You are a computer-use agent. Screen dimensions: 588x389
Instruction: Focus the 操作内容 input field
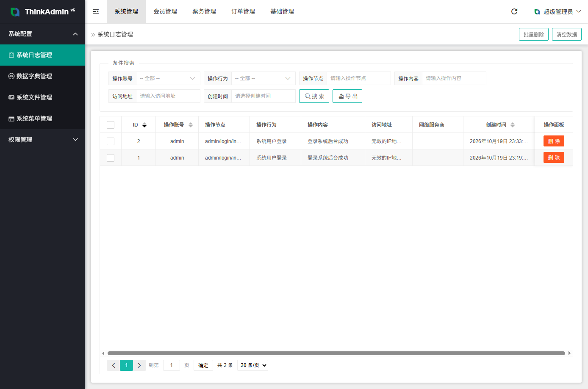tap(454, 78)
